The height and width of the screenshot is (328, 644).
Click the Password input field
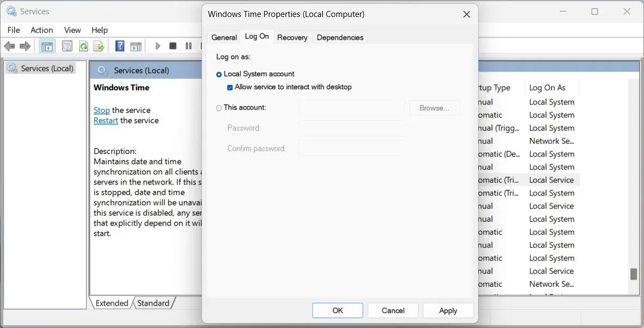[x=352, y=128]
